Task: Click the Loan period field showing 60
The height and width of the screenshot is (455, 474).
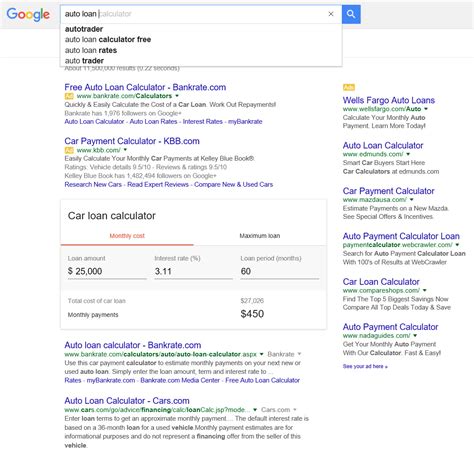Action: click(280, 271)
